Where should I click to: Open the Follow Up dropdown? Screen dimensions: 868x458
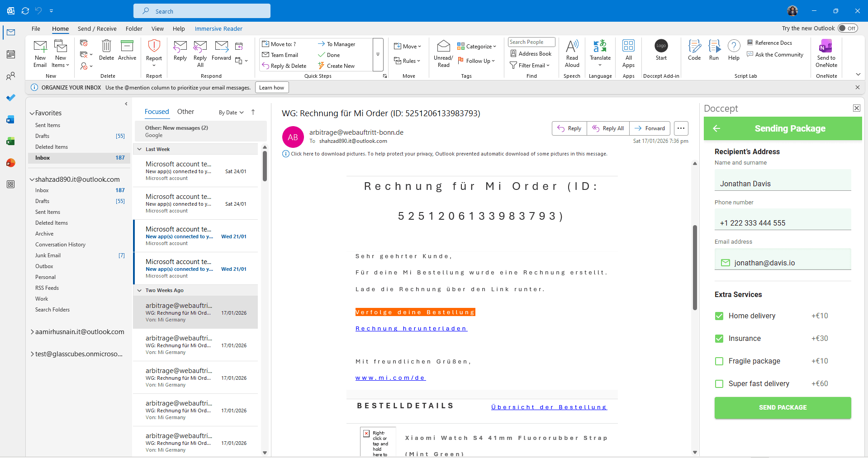(x=477, y=61)
